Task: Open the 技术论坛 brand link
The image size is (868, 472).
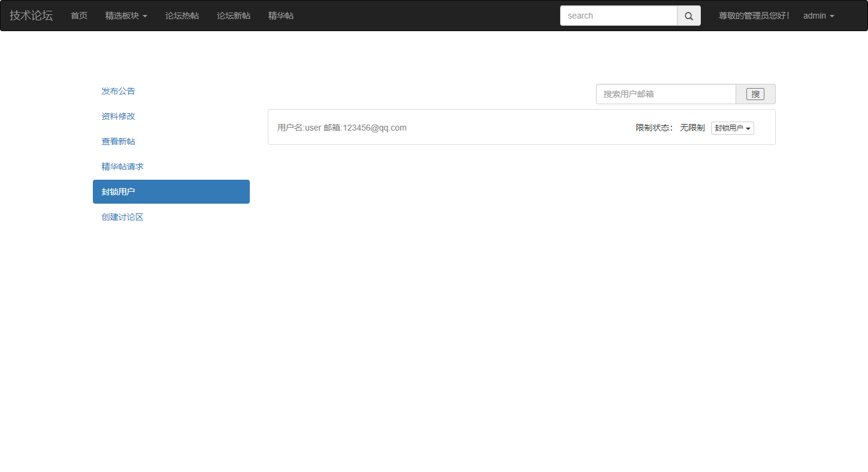Action: click(x=31, y=16)
